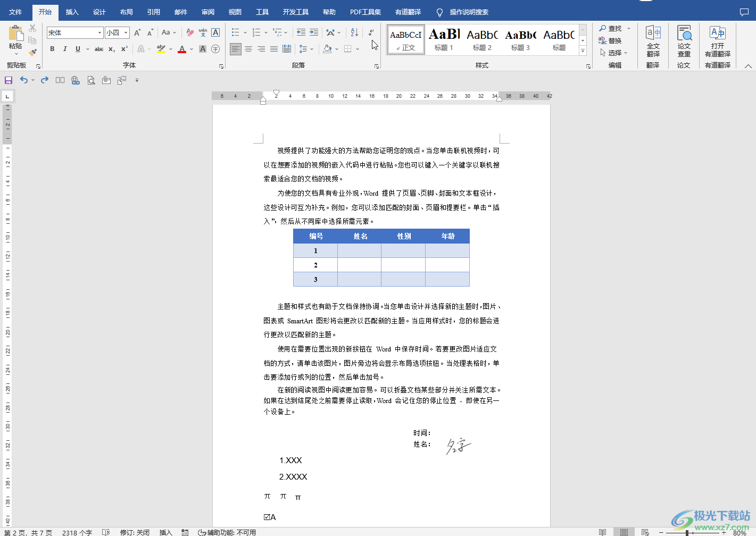Redo the last action
Viewport: 756px width, 536px height.
click(x=45, y=80)
